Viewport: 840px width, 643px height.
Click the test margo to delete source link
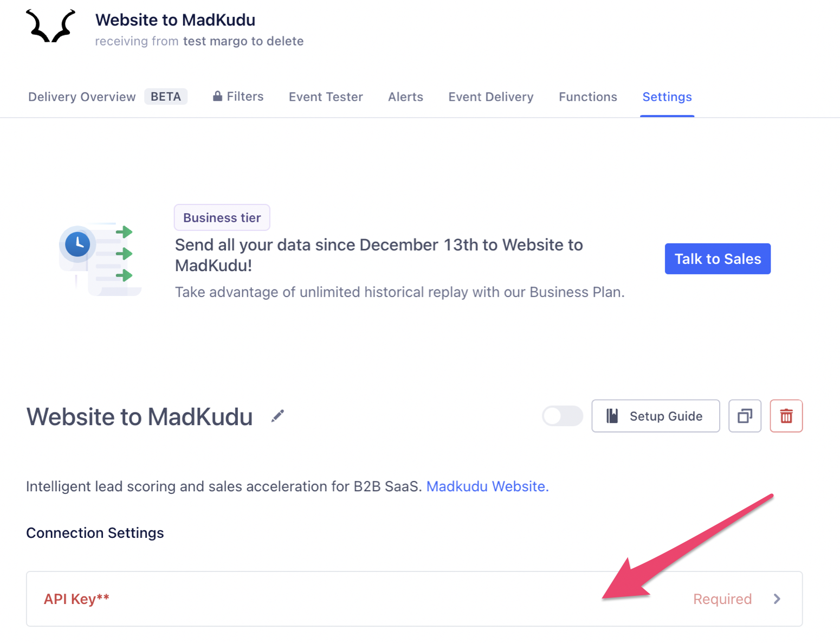[x=243, y=41]
